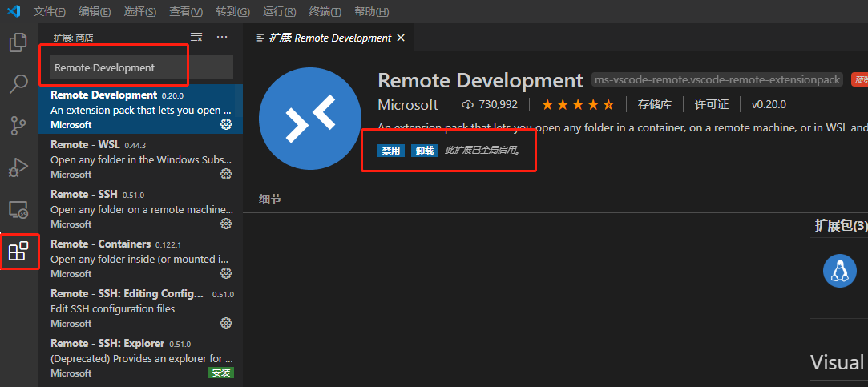868x387 pixels.
Task: Install Remote - SSH: Explorer with 安装 button
Action: 221,373
